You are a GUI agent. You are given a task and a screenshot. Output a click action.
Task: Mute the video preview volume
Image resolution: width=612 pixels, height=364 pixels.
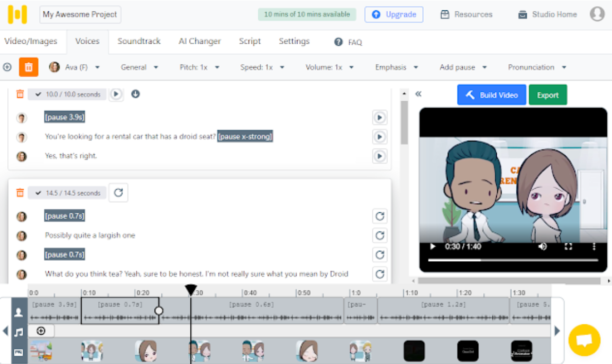point(542,247)
